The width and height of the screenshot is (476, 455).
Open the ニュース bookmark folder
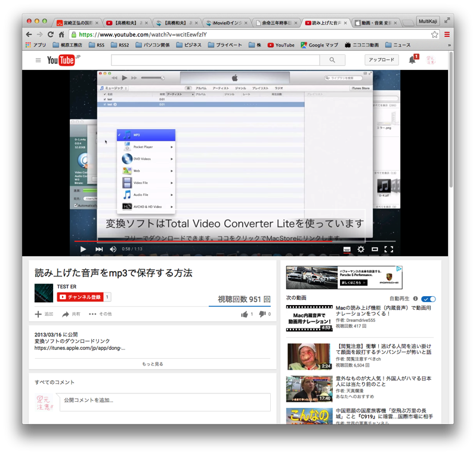(398, 45)
